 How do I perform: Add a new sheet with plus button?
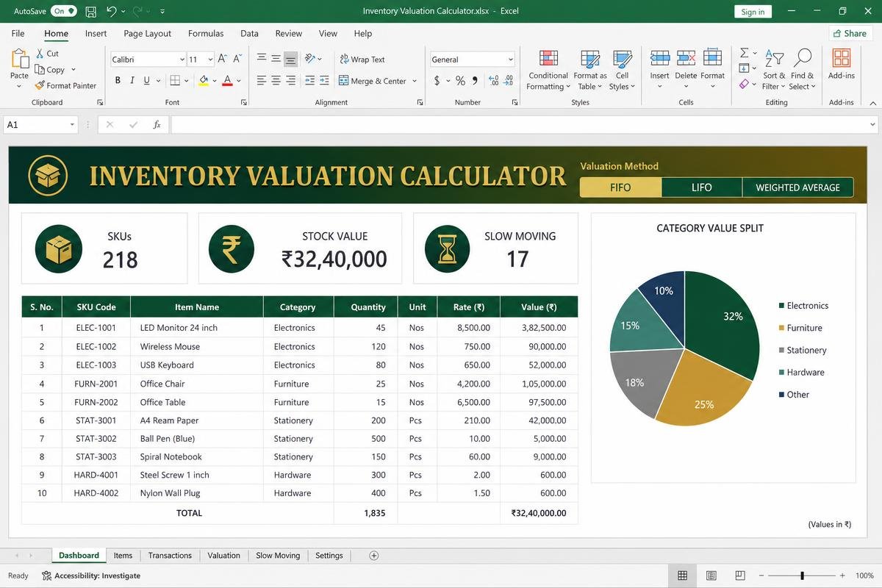tap(373, 556)
